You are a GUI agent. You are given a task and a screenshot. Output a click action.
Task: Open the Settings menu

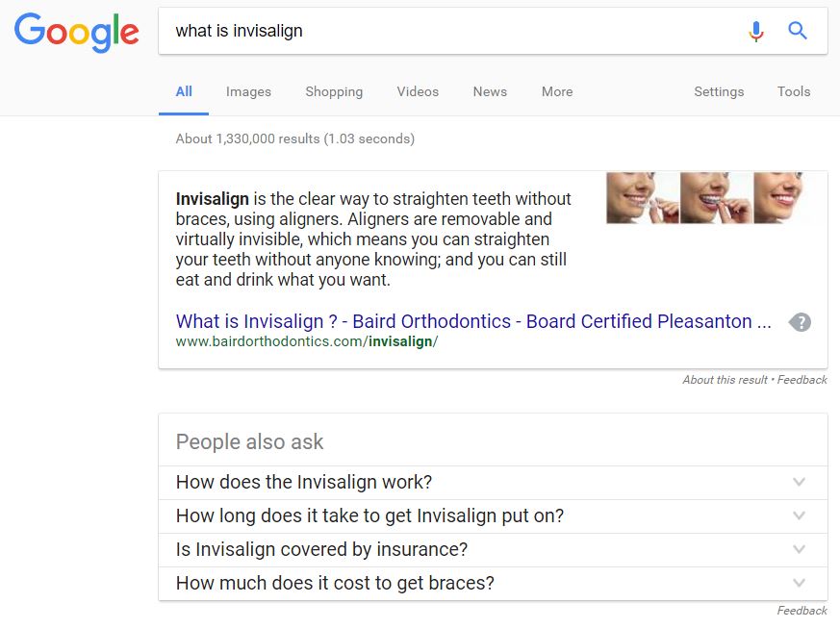pos(719,91)
